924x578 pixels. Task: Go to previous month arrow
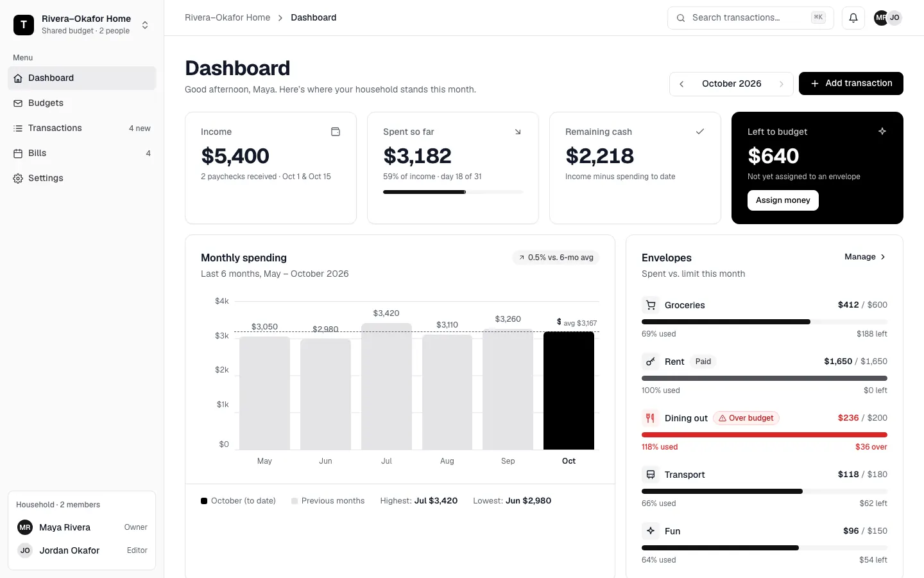point(681,84)
